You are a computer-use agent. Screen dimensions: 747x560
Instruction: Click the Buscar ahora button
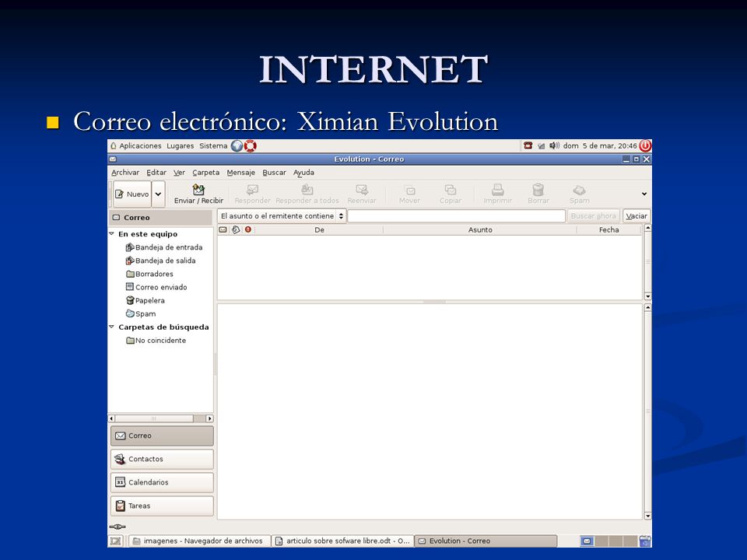[593, 215]
